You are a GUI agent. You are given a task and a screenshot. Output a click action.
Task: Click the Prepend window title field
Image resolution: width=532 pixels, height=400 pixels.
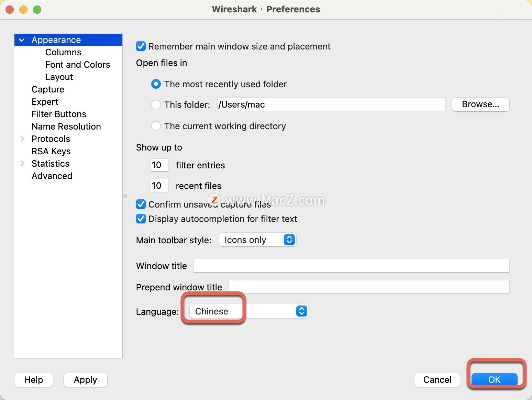[369, 287]
